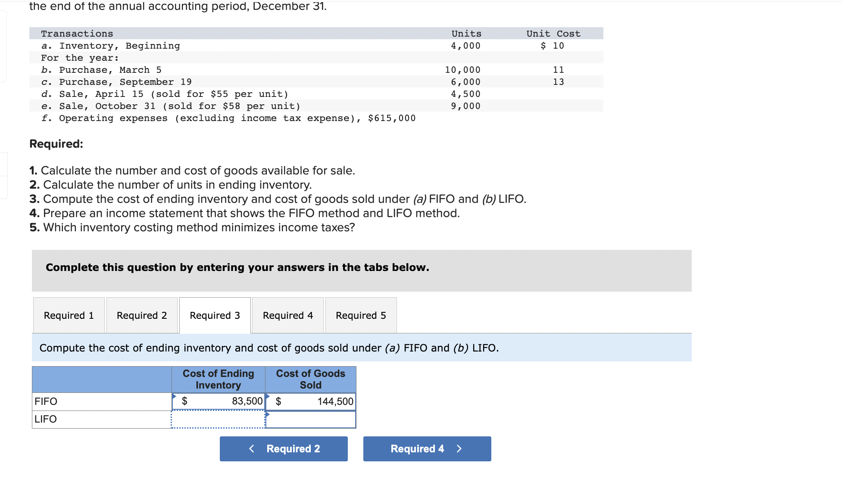Click the Cost of Goods Sold column header

coord(311,379)
